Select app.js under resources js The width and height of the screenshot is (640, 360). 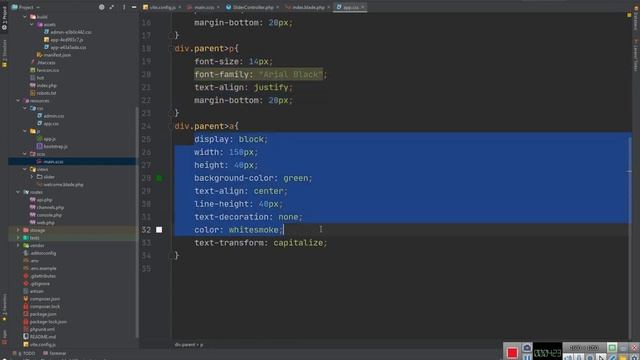(46, 139)
